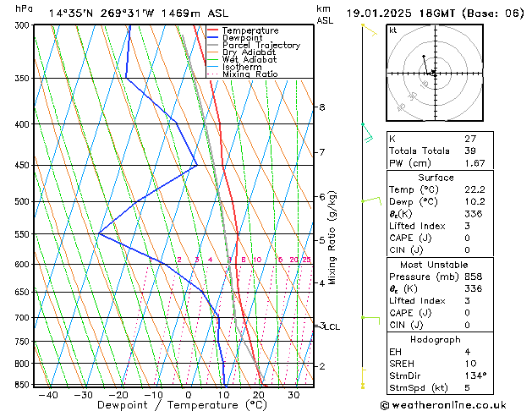Click the 0 temperature axis label
This screenshot has width=532, height=411.
[x=189, y=395]
